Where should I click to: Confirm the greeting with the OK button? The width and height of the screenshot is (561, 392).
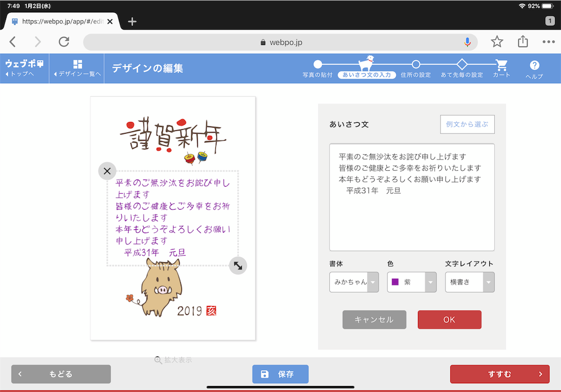(x=449, y=319)
